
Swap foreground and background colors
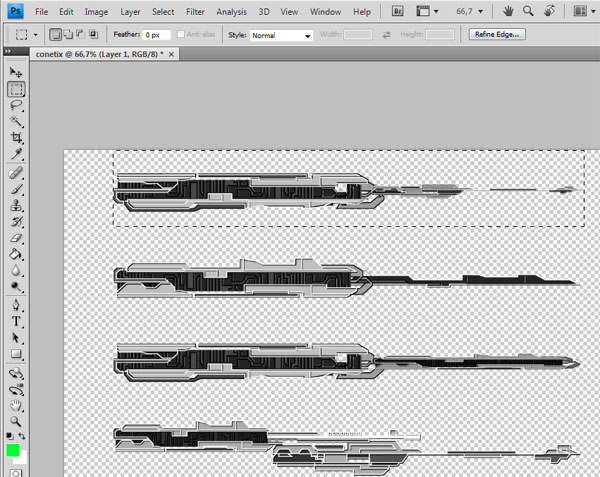coord(22,436)
